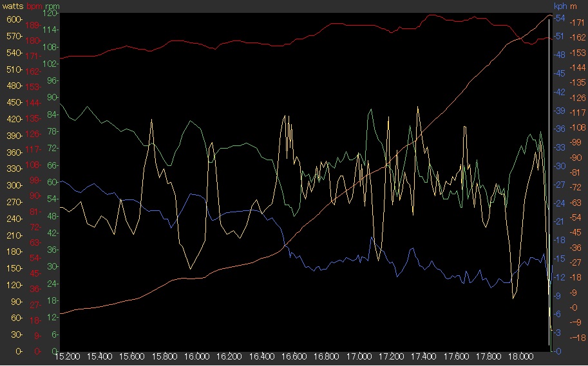Image resolution: width=588 pixels, height=366 pixels.
Task: Click the 51 tick on the blue kph axis
Action: (x=559, y=36)
